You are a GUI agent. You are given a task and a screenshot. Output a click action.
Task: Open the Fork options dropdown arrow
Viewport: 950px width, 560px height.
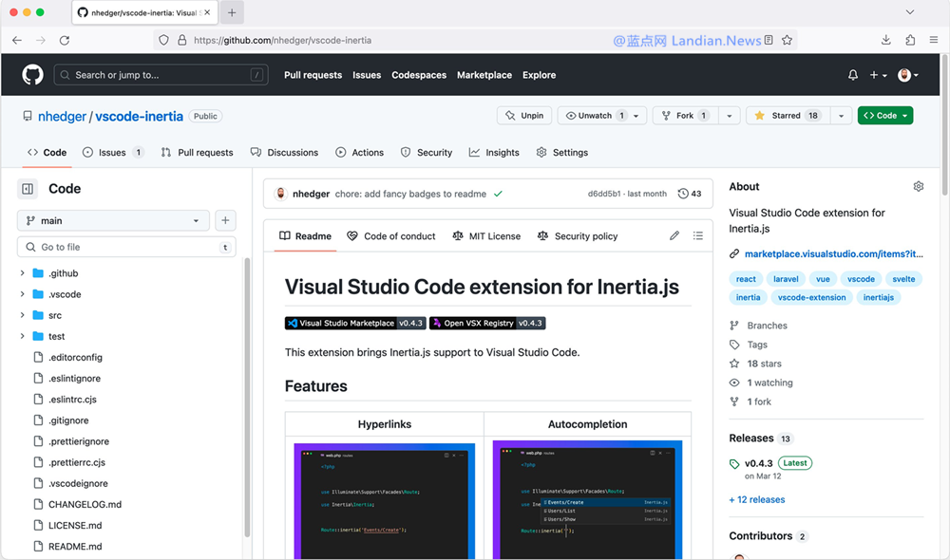tap(730, 116)
